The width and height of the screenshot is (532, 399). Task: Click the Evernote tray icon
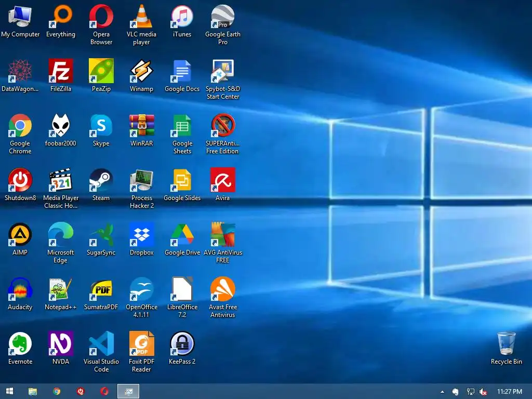[x=455, y=392]
